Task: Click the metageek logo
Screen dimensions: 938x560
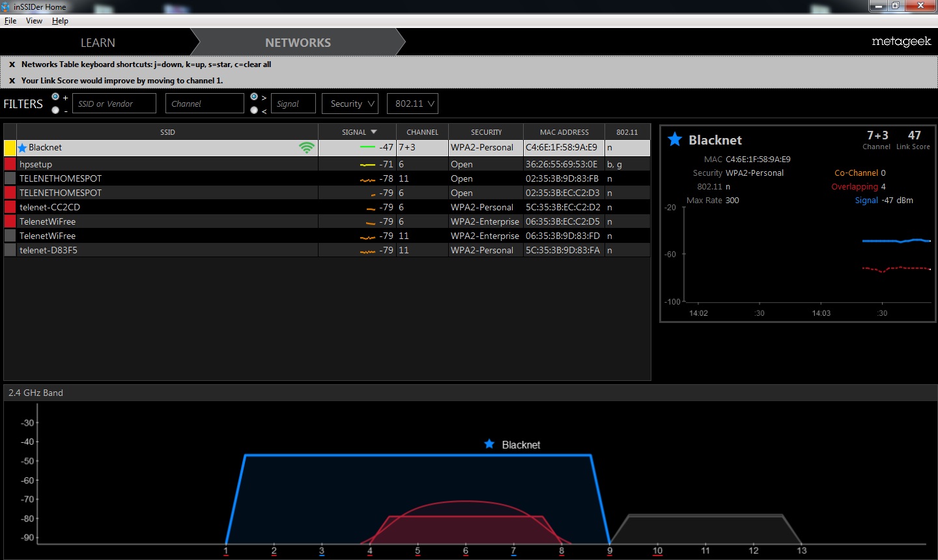Action: (x=901, y=42)
